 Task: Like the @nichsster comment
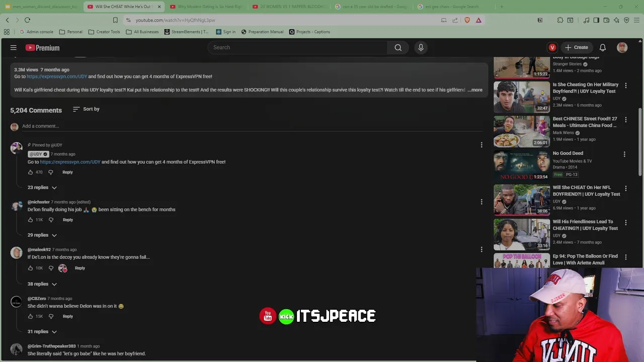coord(30,220)
